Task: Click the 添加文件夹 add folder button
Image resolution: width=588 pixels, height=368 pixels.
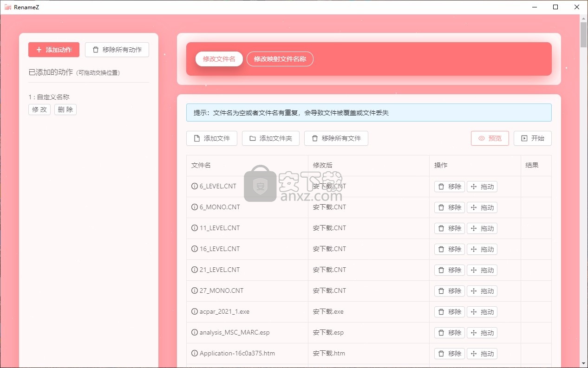Action: click(x=271, y=138)
